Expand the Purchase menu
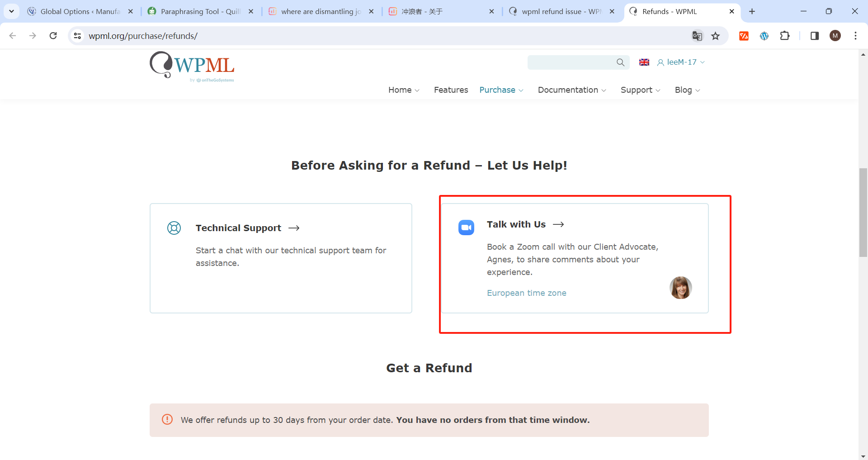Image resolution: width=868 pixels, height=460 pixels. coord(501,90)
